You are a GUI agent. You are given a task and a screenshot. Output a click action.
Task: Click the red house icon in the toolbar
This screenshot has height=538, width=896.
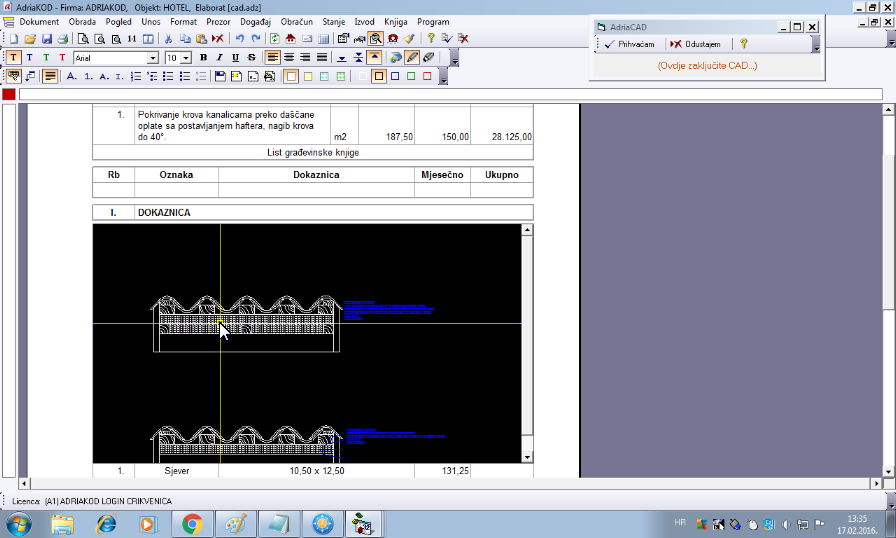click(291, 39)
